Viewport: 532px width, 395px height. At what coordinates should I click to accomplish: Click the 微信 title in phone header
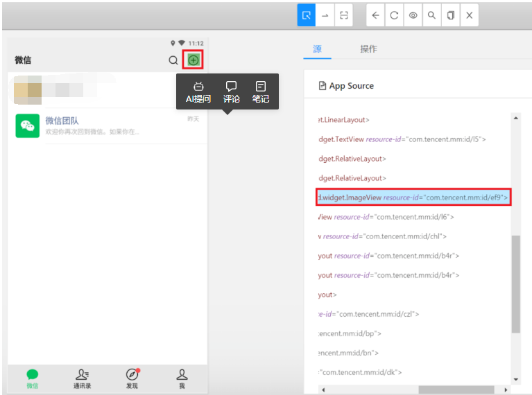pyautogui.click(x=23, y=60)
